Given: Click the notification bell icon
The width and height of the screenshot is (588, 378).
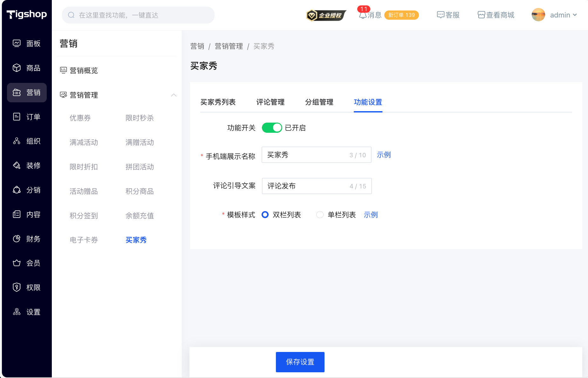Looking at the screenshot, I should tap(363, 15).
